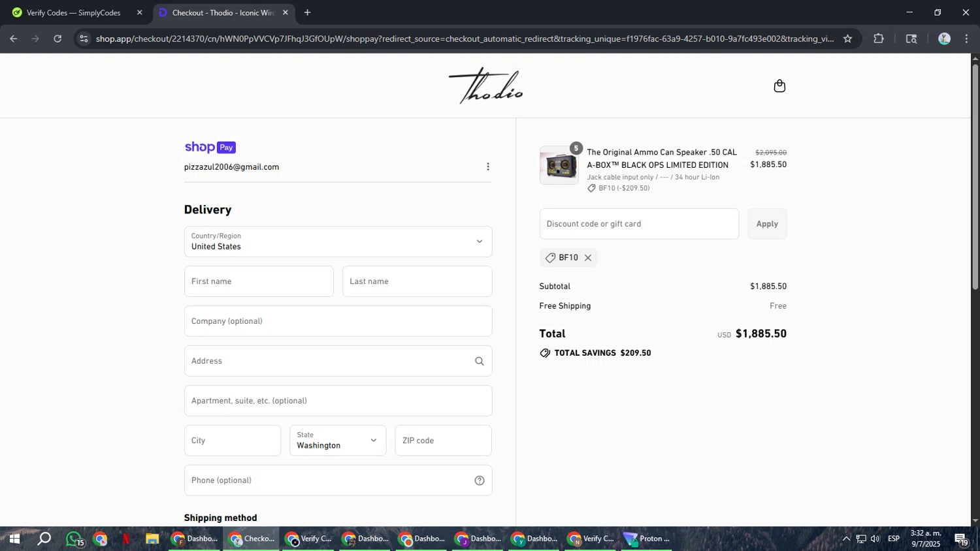Close the Checkout Thodio tab

pos(285,12)
